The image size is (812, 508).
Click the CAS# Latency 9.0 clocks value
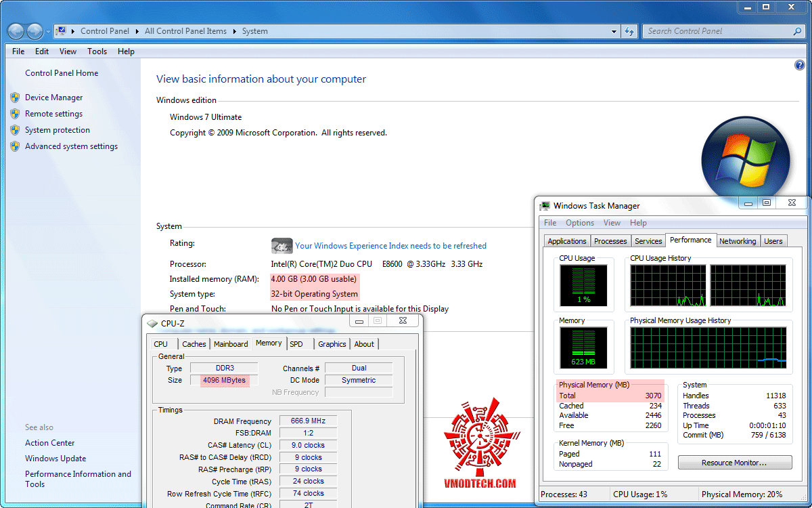point(308,445)
